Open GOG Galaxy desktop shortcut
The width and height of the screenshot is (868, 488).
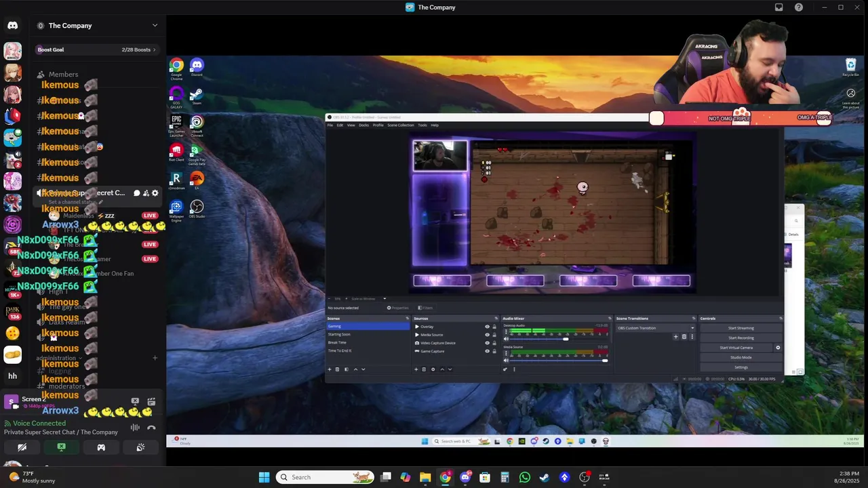176,97
